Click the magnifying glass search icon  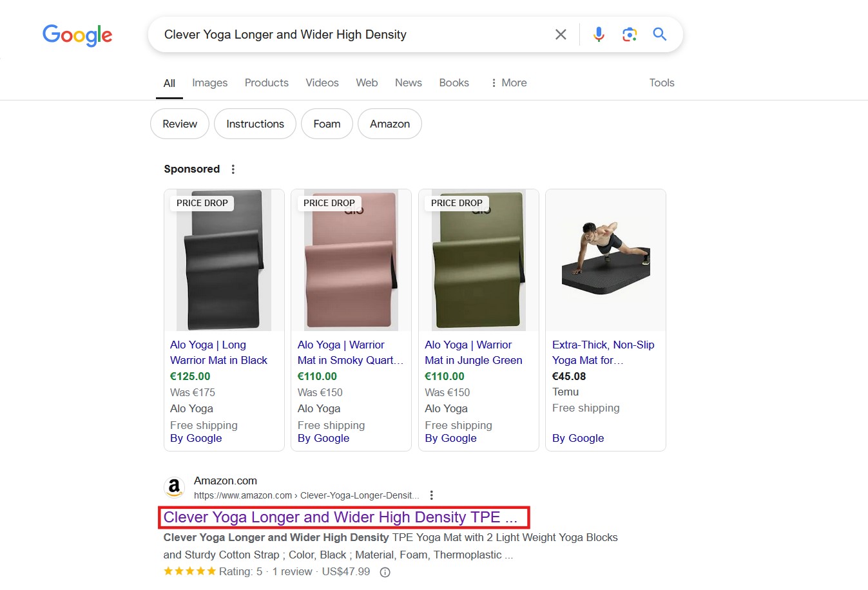pos(659,34)
